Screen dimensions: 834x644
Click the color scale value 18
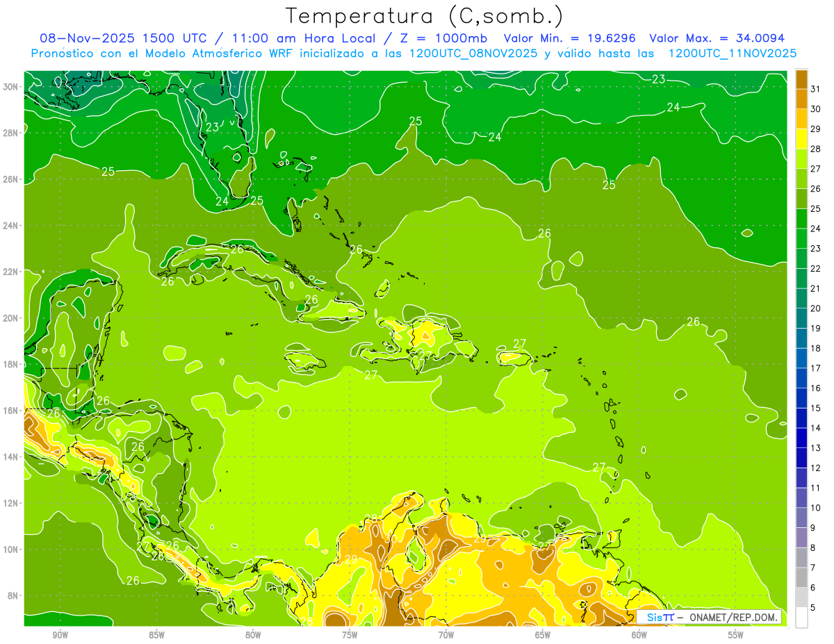[815, 348]
